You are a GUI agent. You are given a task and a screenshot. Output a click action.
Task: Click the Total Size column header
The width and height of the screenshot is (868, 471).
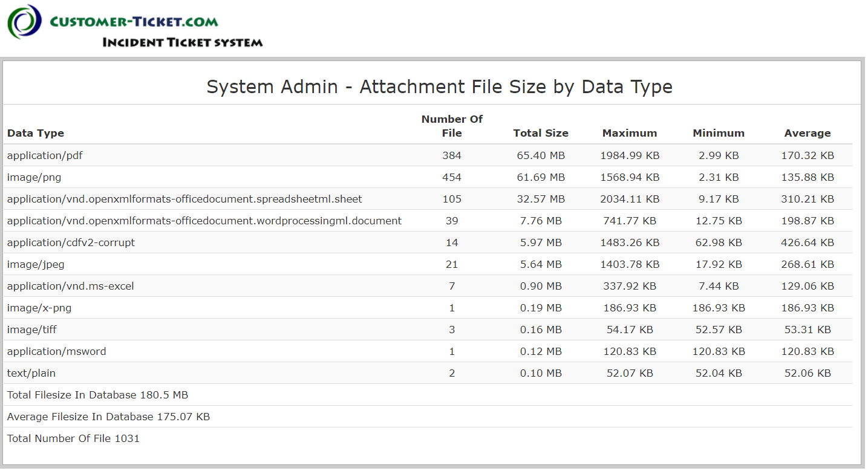(x=541, y=133)
